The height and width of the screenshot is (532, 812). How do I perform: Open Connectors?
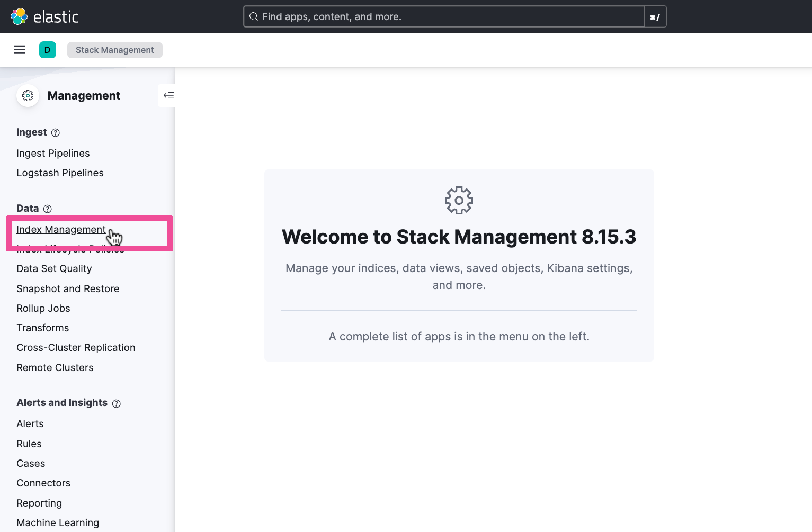(43, 483)
